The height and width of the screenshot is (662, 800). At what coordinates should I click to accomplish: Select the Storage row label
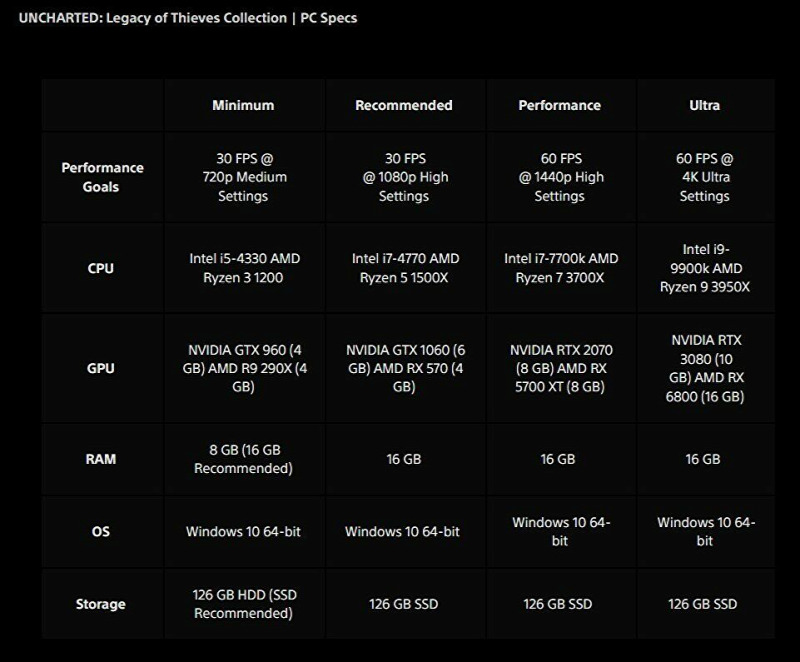101,604
